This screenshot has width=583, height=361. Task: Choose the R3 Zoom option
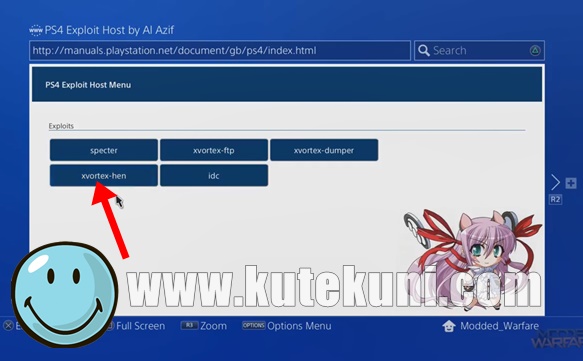(204, 326)
